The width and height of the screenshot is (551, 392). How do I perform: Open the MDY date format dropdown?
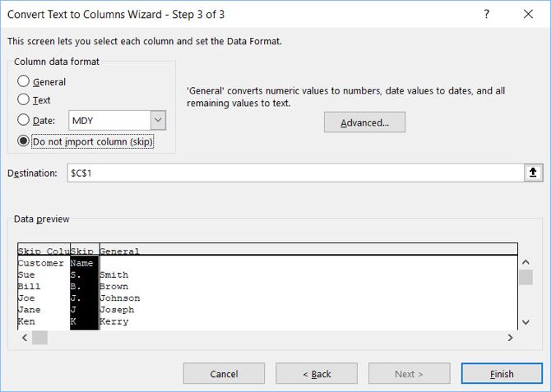pyautogui.click(x=158, y=120)
